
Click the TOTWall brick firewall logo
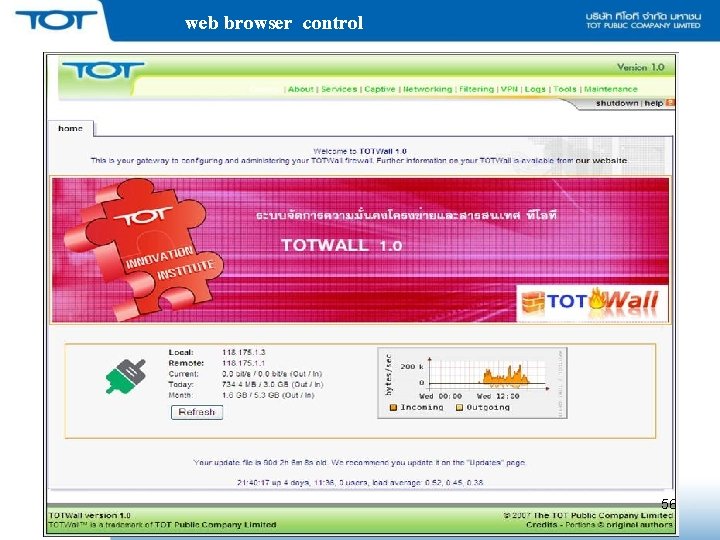point(591,302)
